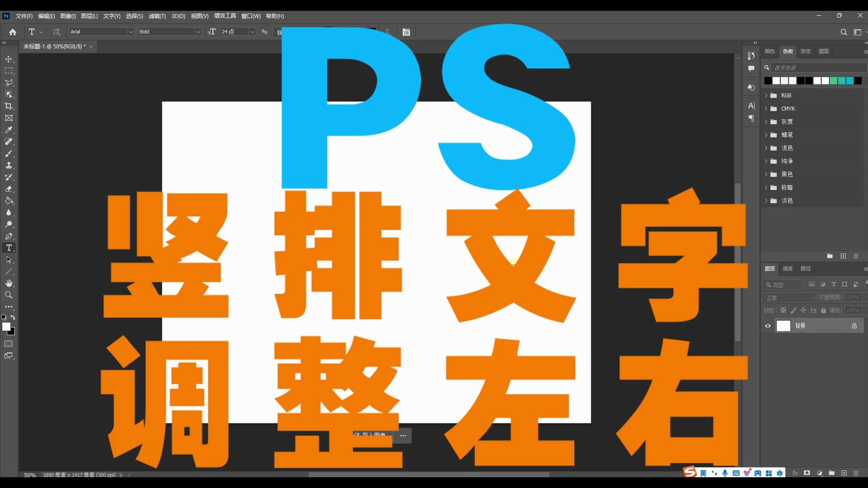The image size is (868, 488).
Task: Select the Hand tool
Action: pos(9,283)
